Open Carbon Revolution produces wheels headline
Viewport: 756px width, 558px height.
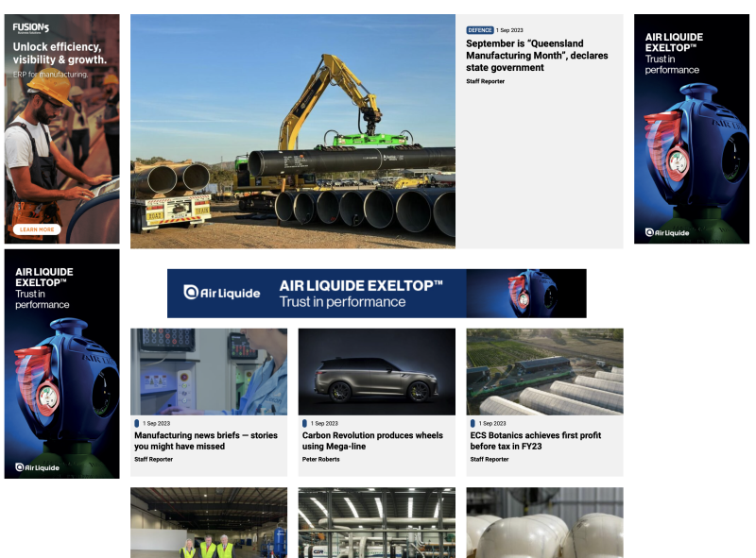coord(372,441)
